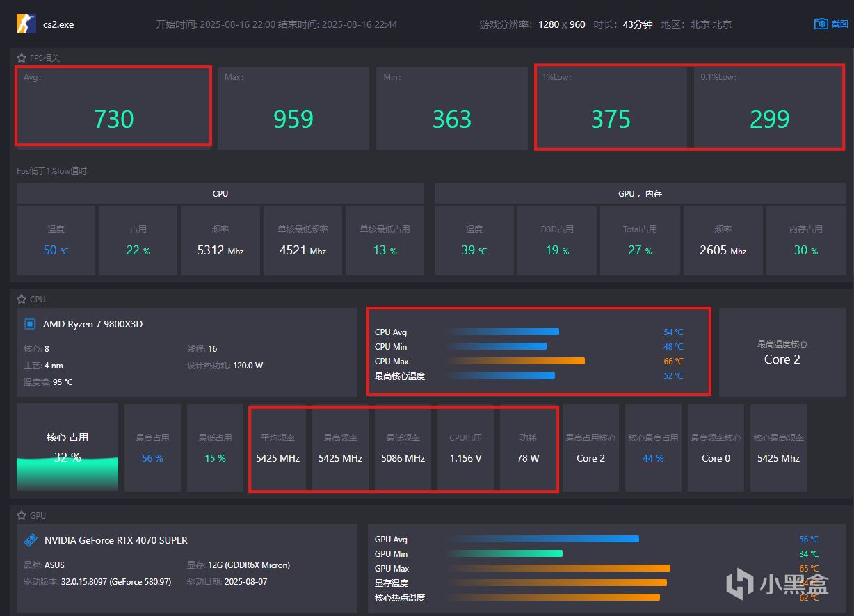Image resolution: width=854 pixels, height=616 pixels.
Task: Select the Avg FPS 730 tile
Action: [x=113, y=106]
